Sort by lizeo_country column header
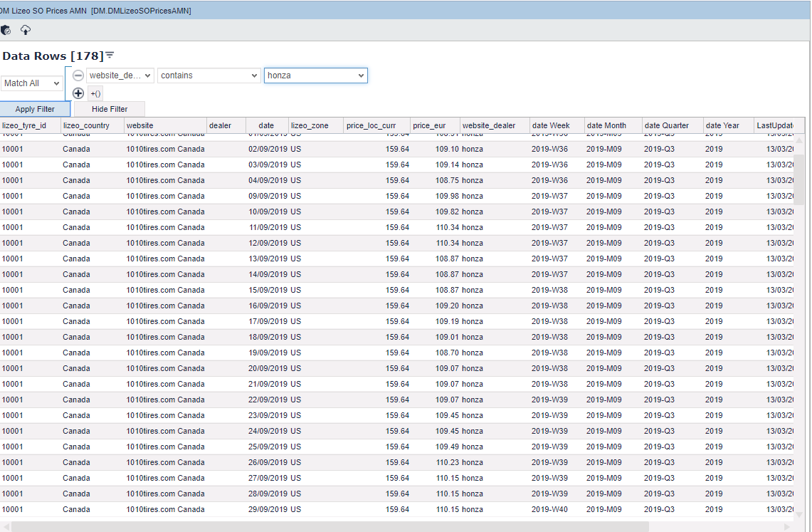The height and width of the screenshot is (532, 812). click(86, 125)
